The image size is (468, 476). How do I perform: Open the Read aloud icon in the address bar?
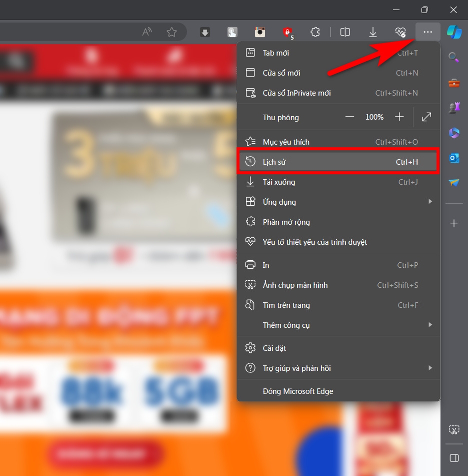click(x=147, y=32)
